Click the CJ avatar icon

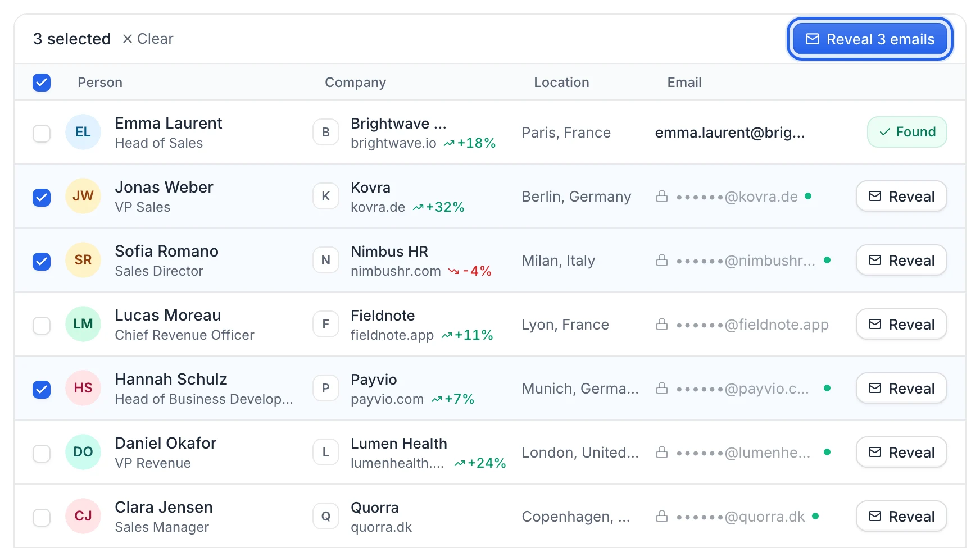pos(83,516)
